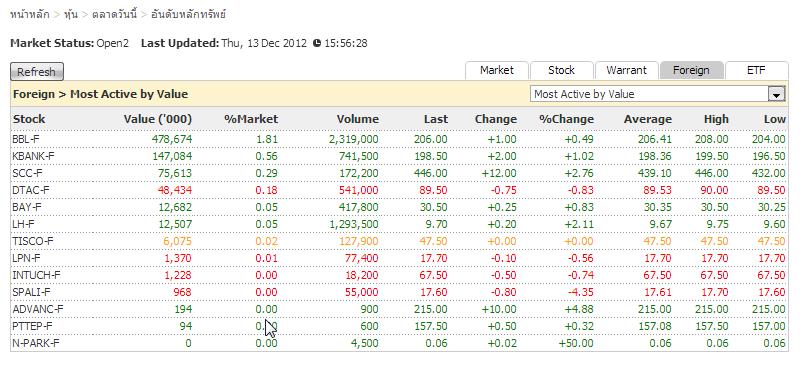Select the Foreign tab
Screen dimensions: 804x370
[691, 70]
